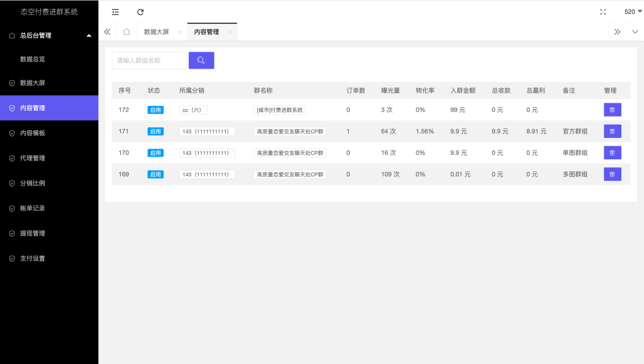This screenshot has height=364, width=644.
Task: Select 提现管理 in the sidebar
Action: coord(36,233)
